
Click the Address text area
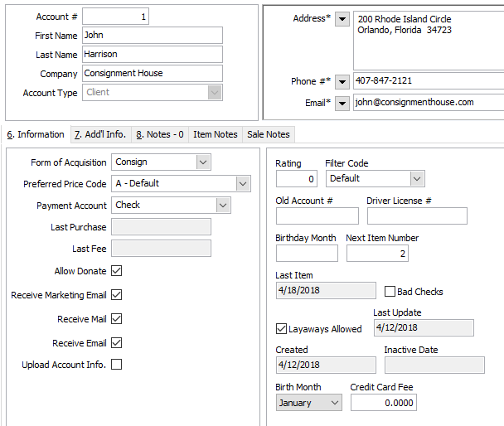429,41
